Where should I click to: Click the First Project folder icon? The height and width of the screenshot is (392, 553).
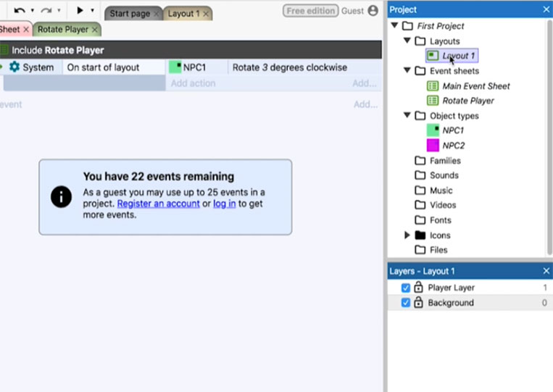(x=408, y=26)
